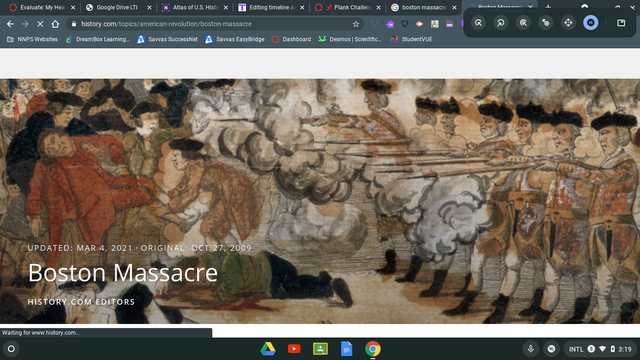The height and width of the screenshot is (360, 640).
Task: Close the Editing timeline tab
Action: (x=302, y=7)
